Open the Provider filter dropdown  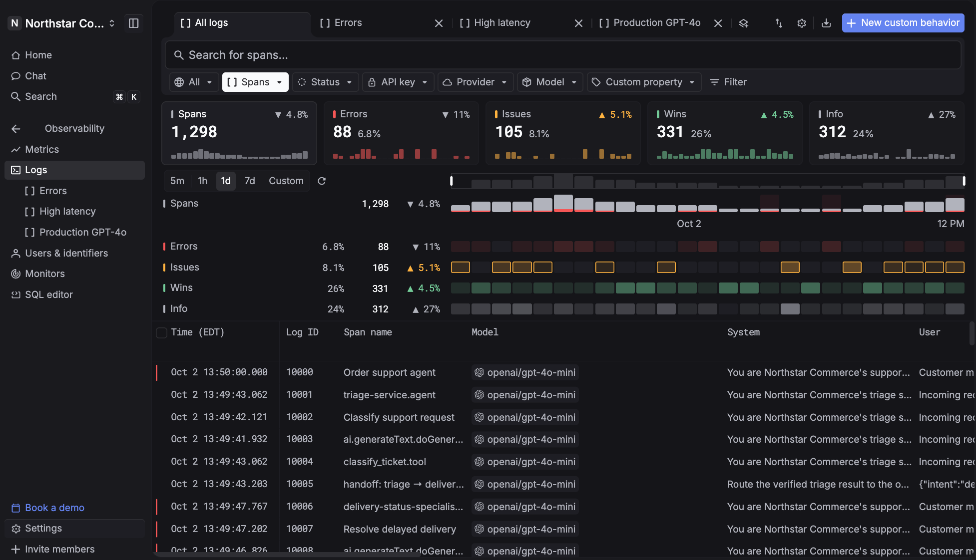[476, 82]
